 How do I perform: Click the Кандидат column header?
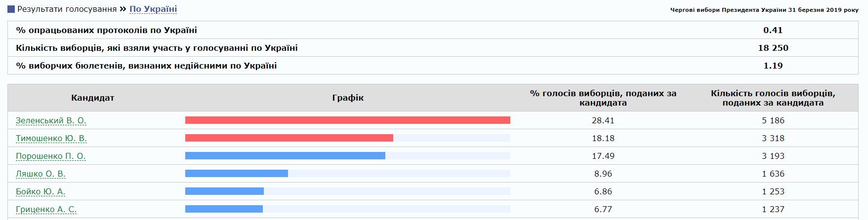(93, 98)
